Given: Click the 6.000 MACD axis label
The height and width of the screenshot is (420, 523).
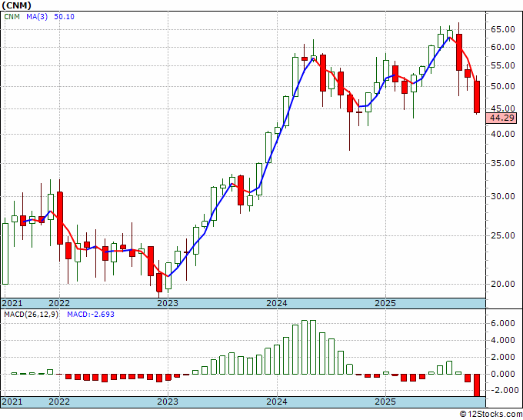Looking at the screenshot, I should click(x=503, y=323).
